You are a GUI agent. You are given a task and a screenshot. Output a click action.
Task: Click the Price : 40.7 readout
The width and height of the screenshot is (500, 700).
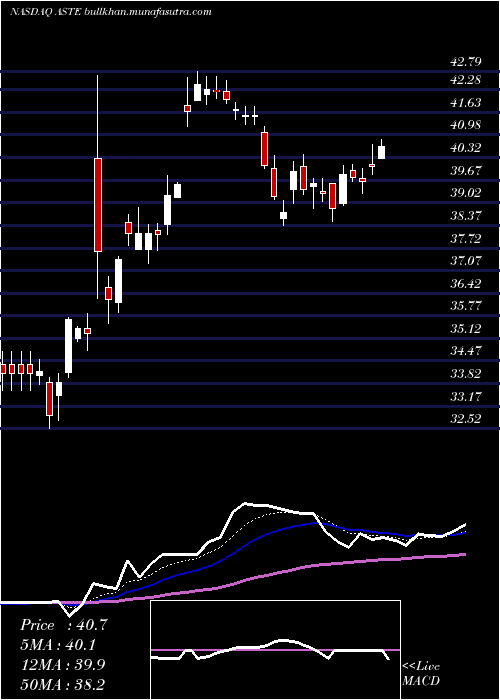[x=64, y=625]
